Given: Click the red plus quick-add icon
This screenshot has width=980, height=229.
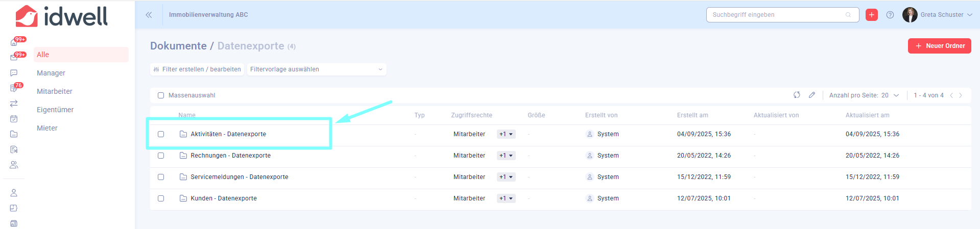Looking at the screenshot, I should [x=872, y=15].
